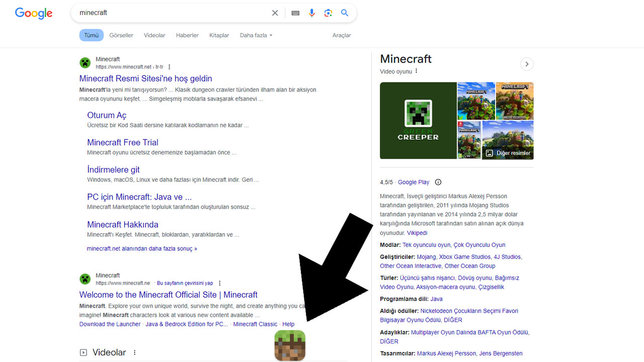This screenshot has height=362, width=644.
Task: Click the Mojang developer link
Action: [427, 257]
